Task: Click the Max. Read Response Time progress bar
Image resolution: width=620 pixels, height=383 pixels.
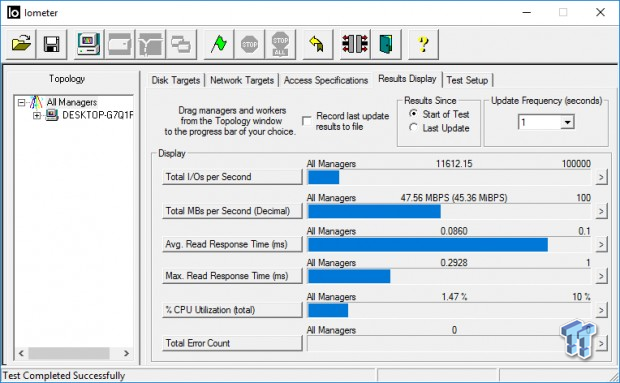Action: coord(449,276)
